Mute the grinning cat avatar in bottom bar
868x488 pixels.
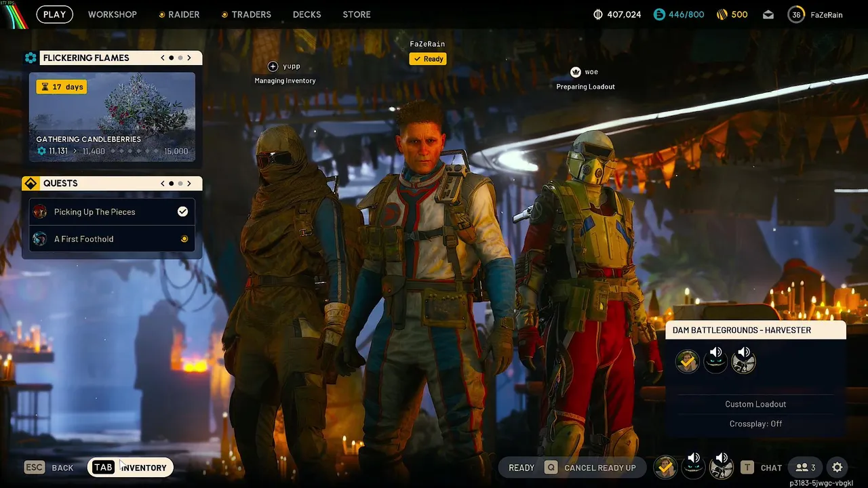point(693,466)
